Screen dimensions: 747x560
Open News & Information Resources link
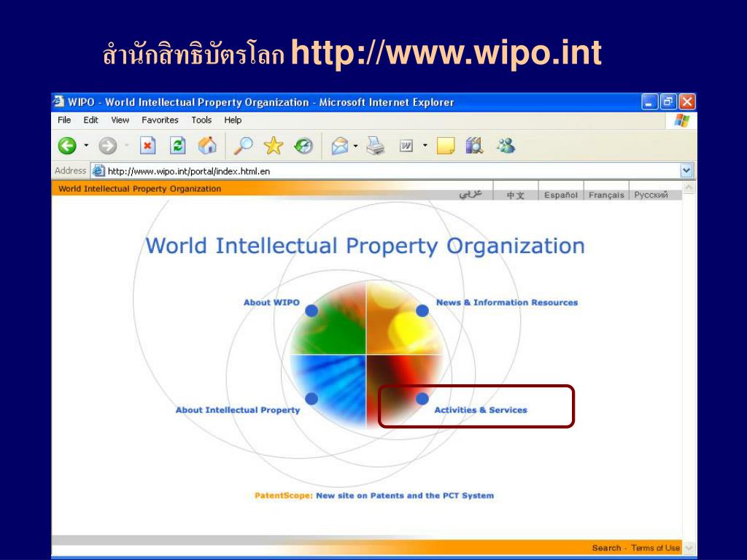click(x=507, y=303)
